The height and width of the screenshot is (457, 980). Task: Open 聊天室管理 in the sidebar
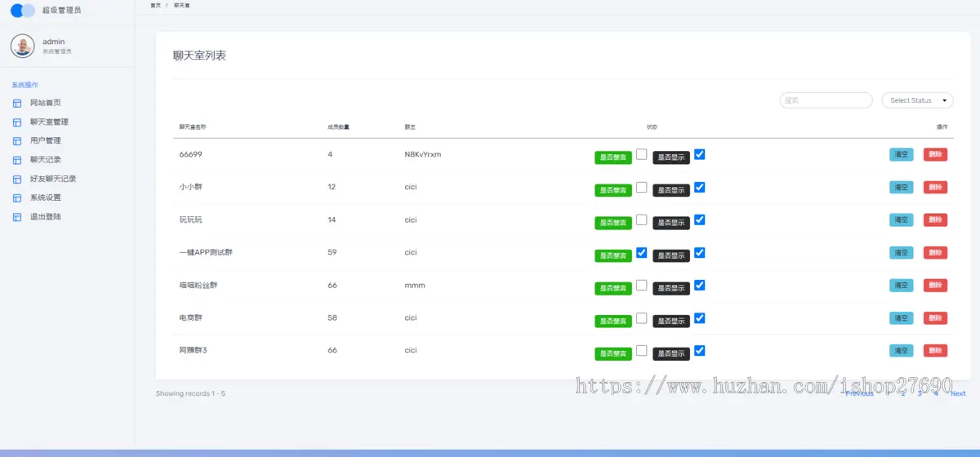point(49,122)
